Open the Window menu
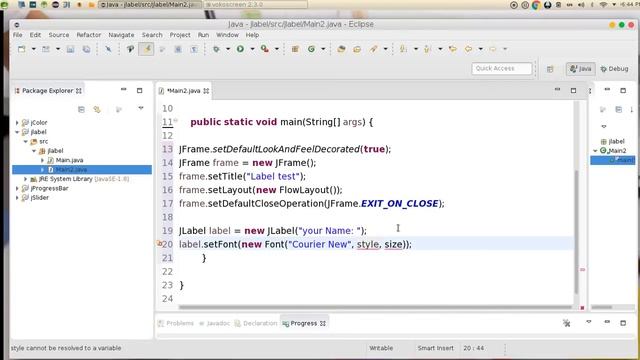 (227, 35)
